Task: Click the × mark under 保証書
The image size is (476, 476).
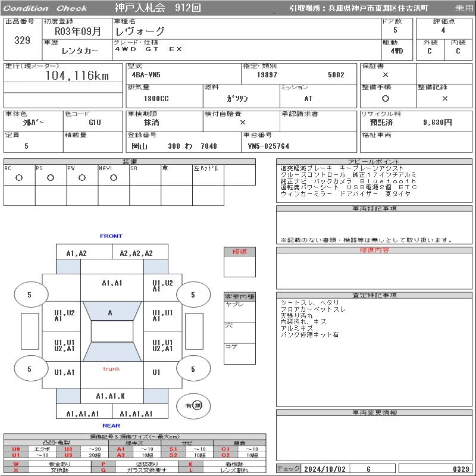Action: [386, 75]
